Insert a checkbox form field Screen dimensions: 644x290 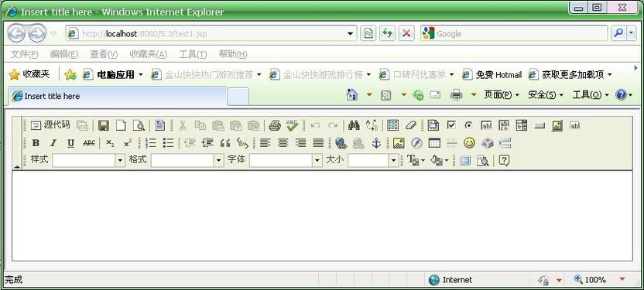point(451,125)
